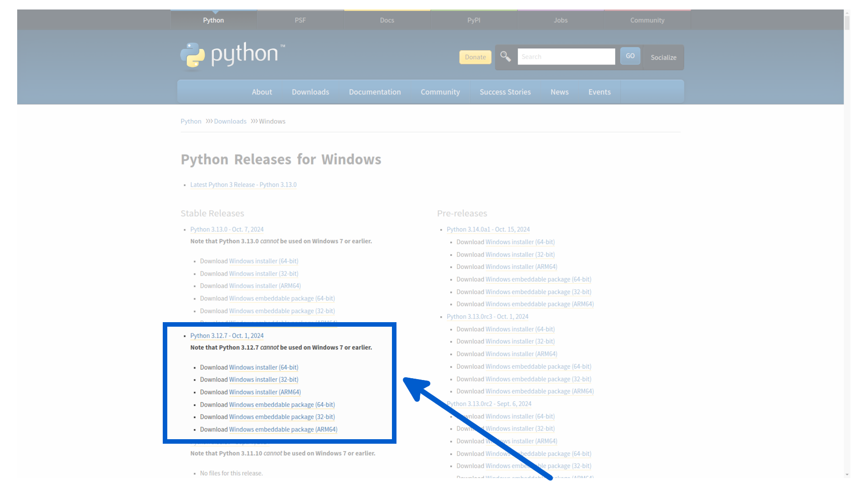Open the Python 3.12.7 release page
This screenshot has width=868, height=488.
coord(227,336)
